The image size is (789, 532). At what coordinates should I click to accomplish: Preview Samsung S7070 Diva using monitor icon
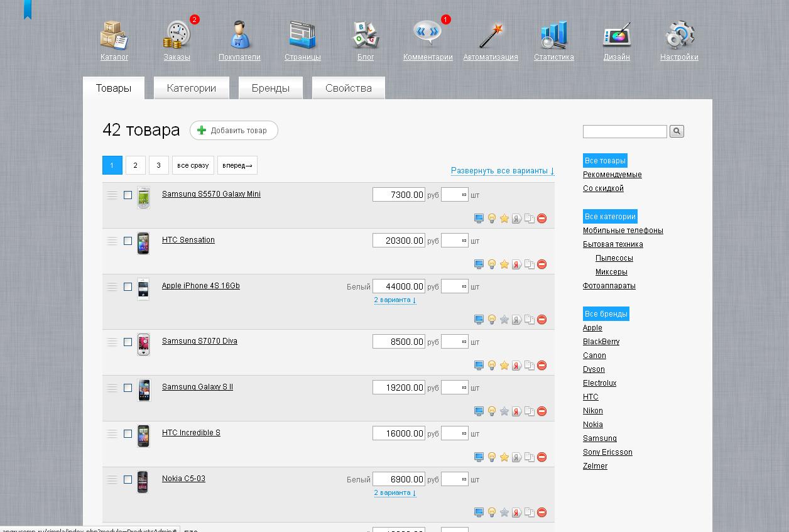pos(479,366)
